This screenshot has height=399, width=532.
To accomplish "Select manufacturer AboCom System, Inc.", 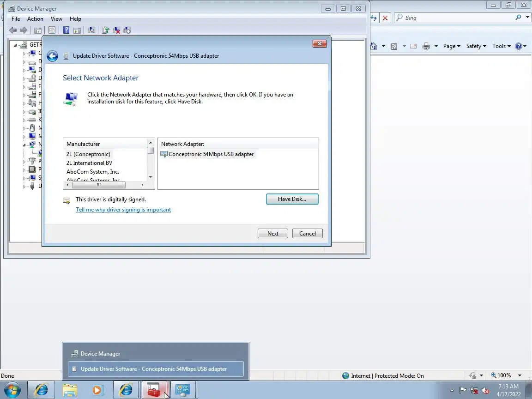I will 93,172.
